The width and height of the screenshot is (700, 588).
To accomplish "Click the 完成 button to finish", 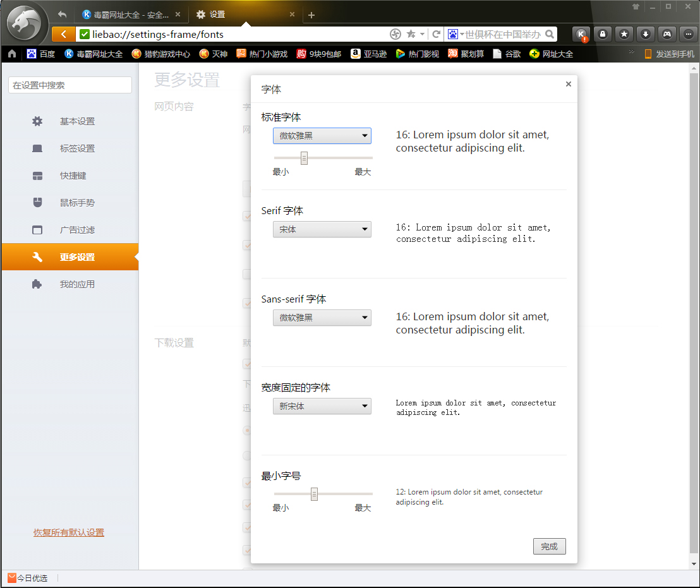I will click(x=549, y=546).
